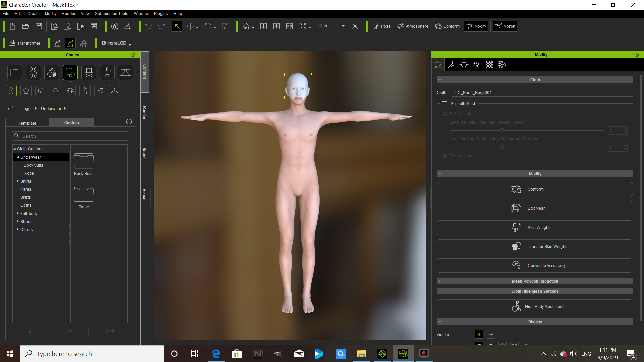The height and width of the screenshot is (362, 644).
Task: Click Convert to Accessory button
Action: [535, 265]
